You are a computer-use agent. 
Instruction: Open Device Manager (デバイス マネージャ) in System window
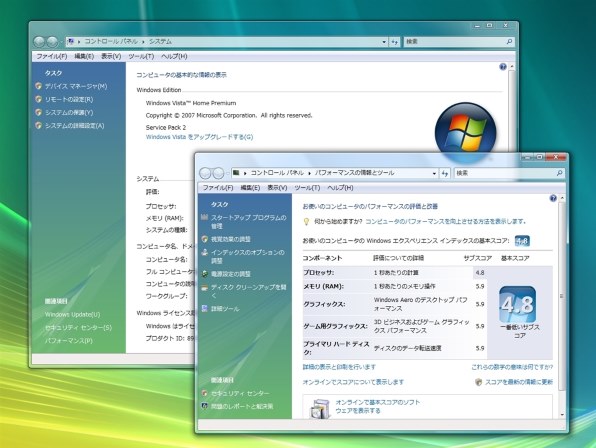76,86
